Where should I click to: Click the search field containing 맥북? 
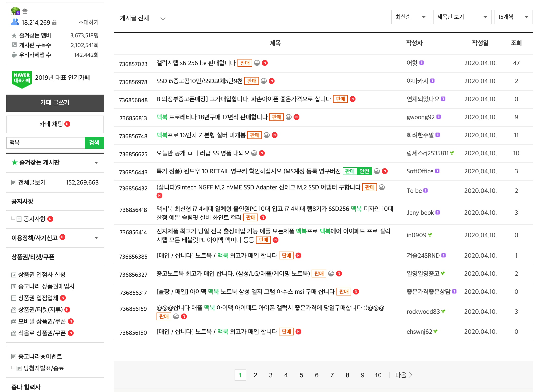[46, 143]
